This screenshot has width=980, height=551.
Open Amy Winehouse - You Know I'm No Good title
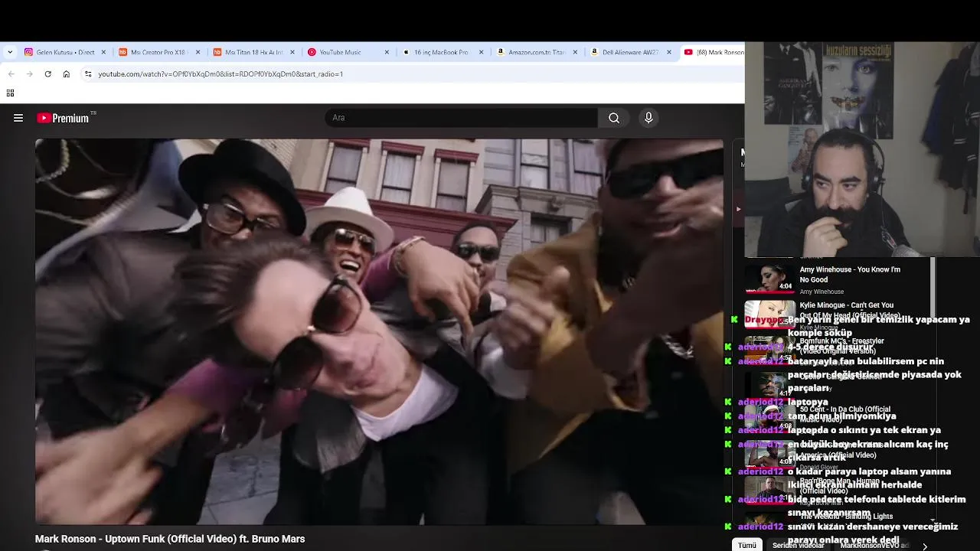click(x=850, y=274)
